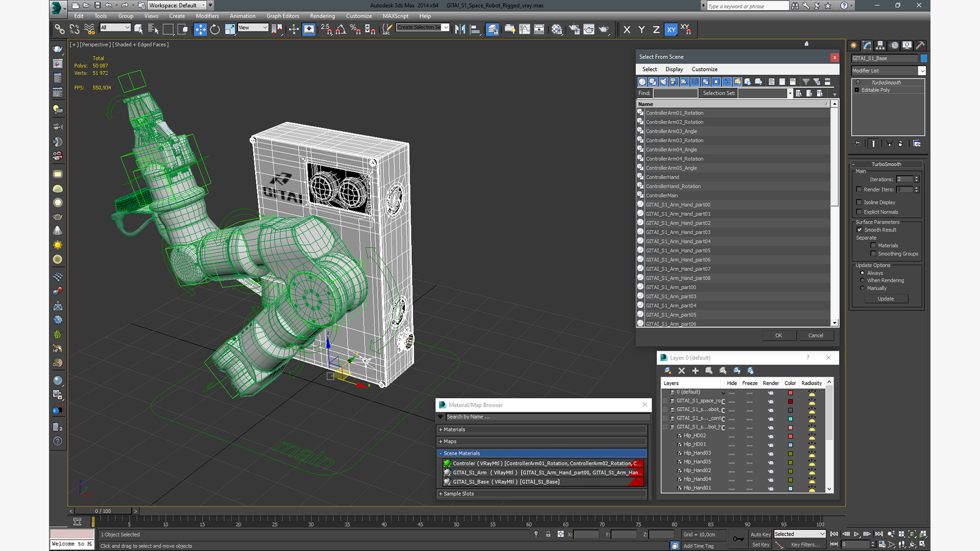
Task: Click the Find input field
Action: (675, 93)
